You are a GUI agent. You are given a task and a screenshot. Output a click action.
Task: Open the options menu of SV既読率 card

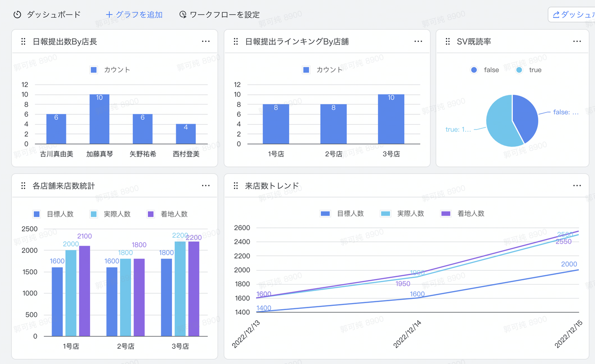tap(577, 41)
